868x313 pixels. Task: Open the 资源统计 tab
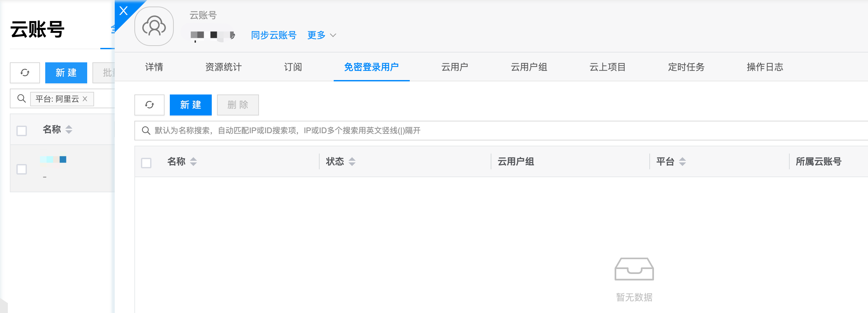pos(224,67)
